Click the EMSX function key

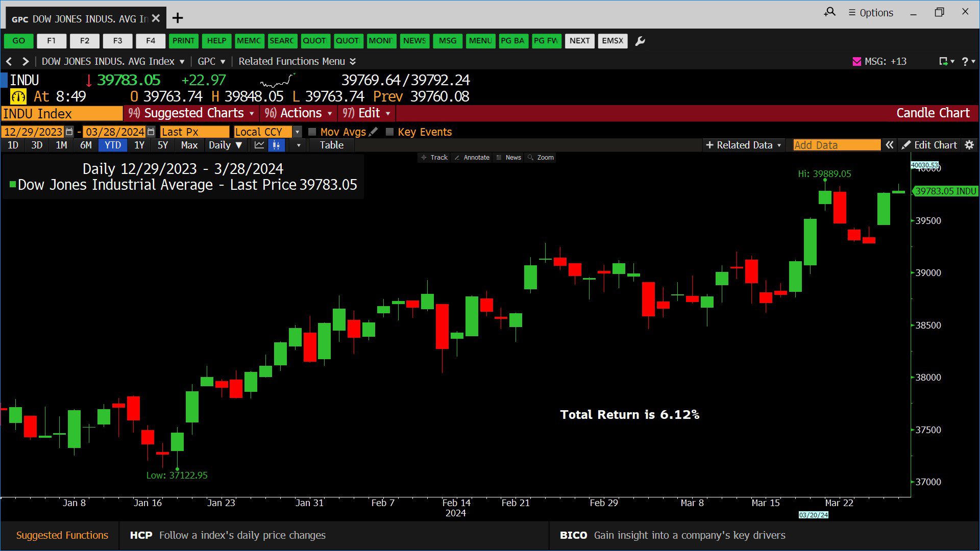click(612, 41)
